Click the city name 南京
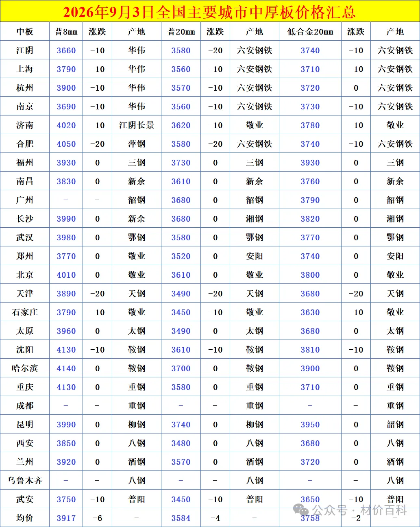420x527 pixels. click(x=25, y=107)
